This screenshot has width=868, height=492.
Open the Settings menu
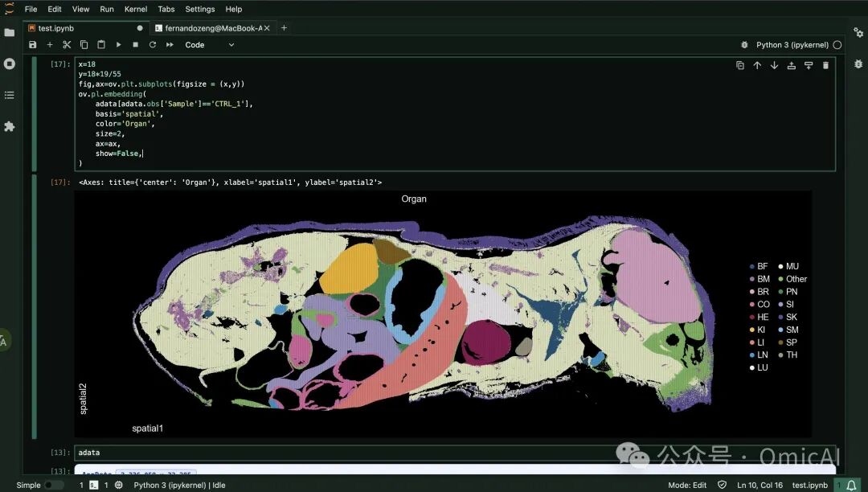click(200, 9)
